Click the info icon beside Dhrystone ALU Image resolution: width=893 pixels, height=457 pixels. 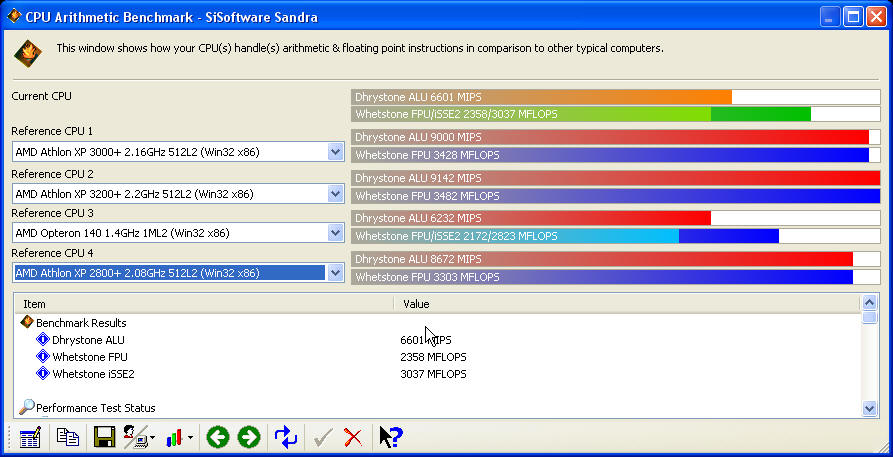(x=43, y=340)
